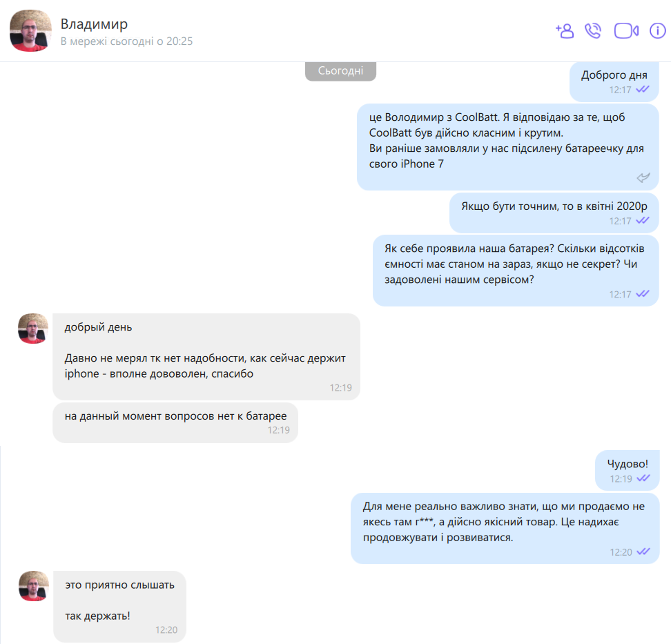The image size is (671, 644).
Task: Click the forward arrow on CoolBatt intro message
Action: tap(643, 177)
